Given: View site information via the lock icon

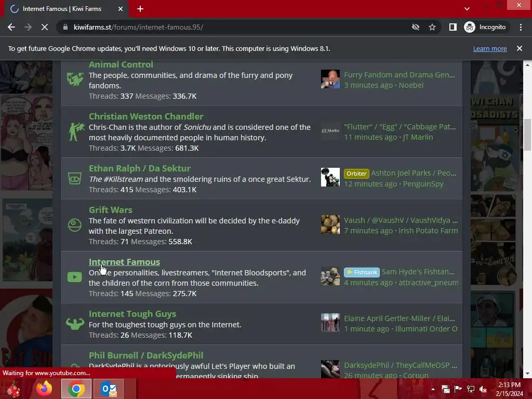Looking at the screenshot, I should point(65,27).
